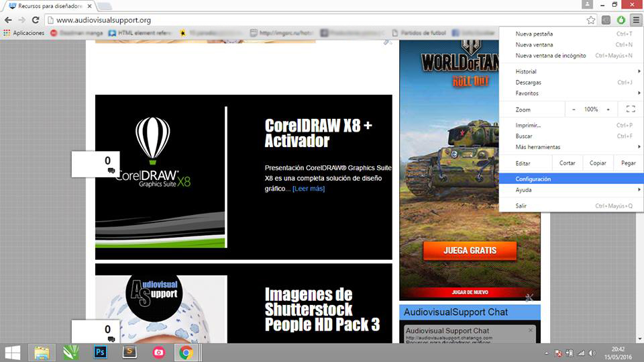Open the pink camera app in taskbar
Viewport: 644px width, 362px height.
(x=158, y=353)
